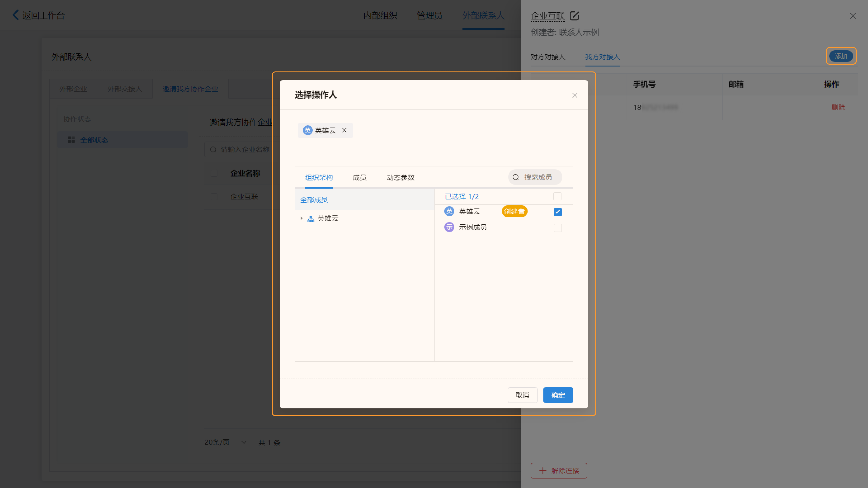Click the search icon in 请输入企业名称 field
This screenshot has width=868, height=488.
(213, 149)
